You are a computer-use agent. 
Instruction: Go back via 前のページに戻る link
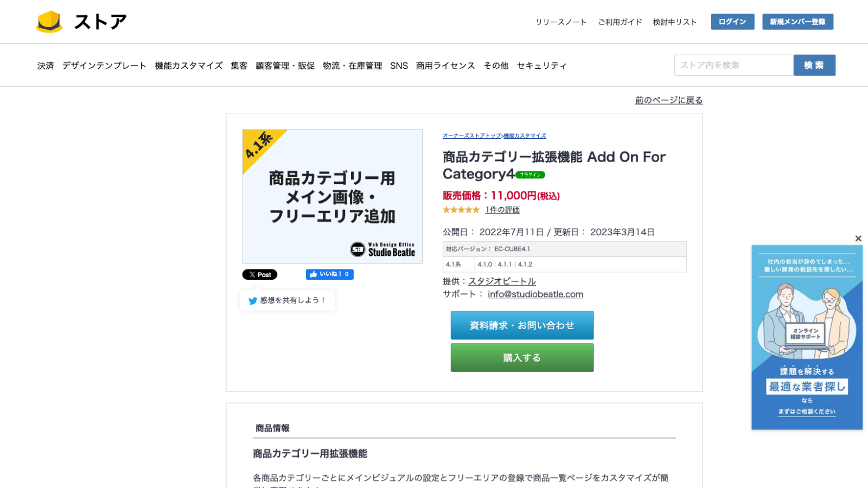tap(669, 100)
